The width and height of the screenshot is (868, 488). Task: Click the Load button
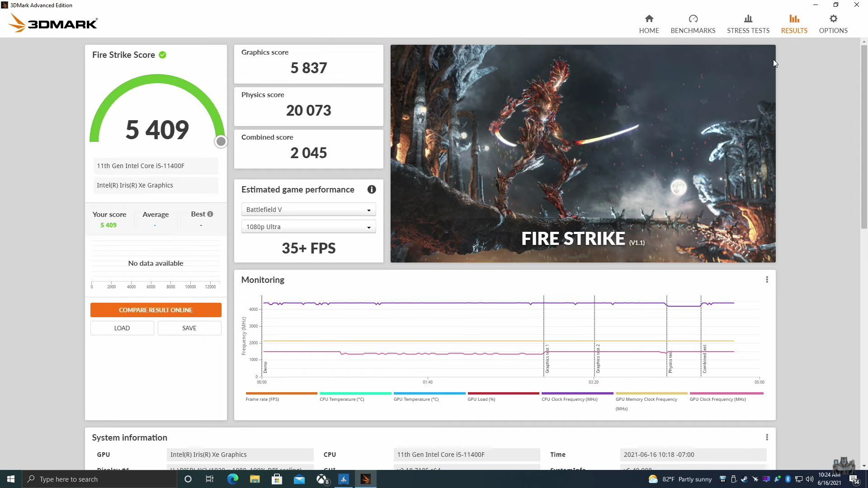coord(122,328)
